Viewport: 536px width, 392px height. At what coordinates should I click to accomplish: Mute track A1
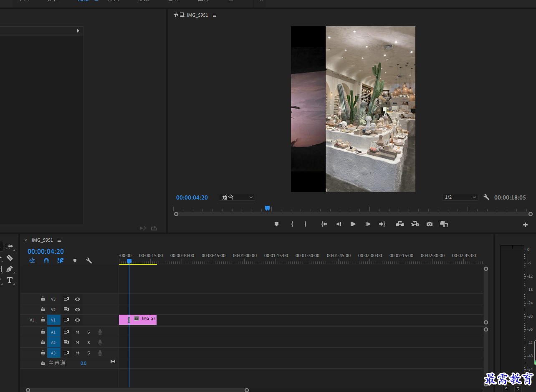coord(77,332)
